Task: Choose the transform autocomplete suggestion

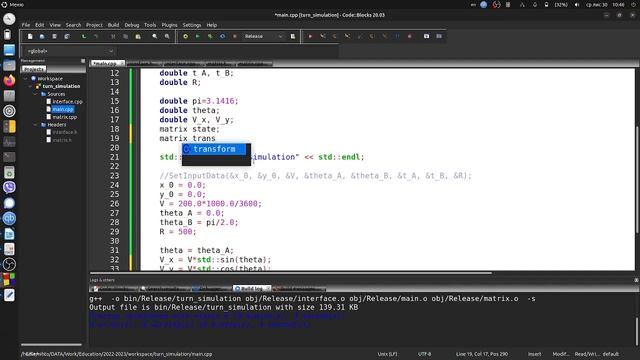Action: [x=214, y=149]
